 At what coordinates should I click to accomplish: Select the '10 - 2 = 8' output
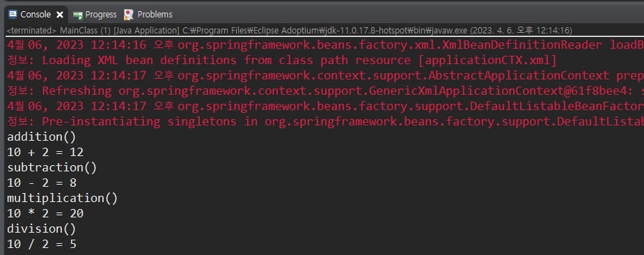(42, 183)
